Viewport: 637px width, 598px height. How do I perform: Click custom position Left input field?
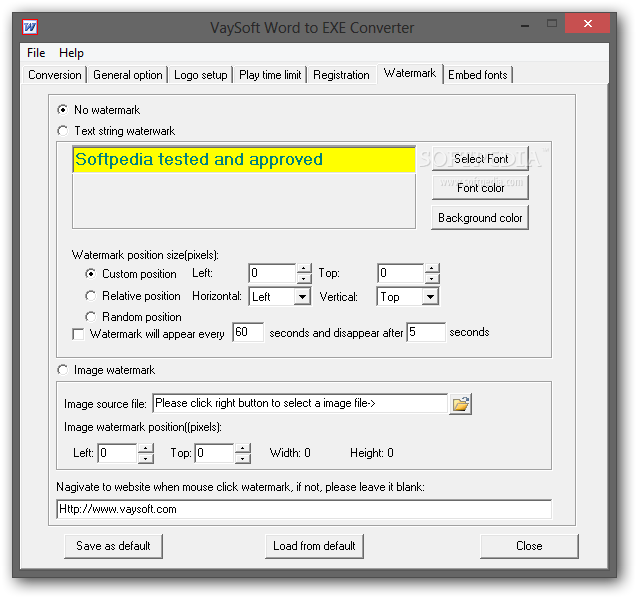tap(272, 273)
